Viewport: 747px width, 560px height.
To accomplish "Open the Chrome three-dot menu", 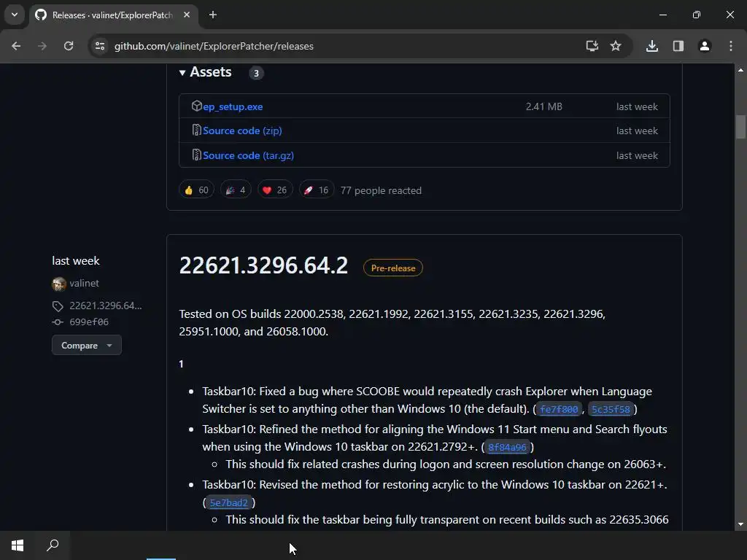I will click(x=731, y=46).
